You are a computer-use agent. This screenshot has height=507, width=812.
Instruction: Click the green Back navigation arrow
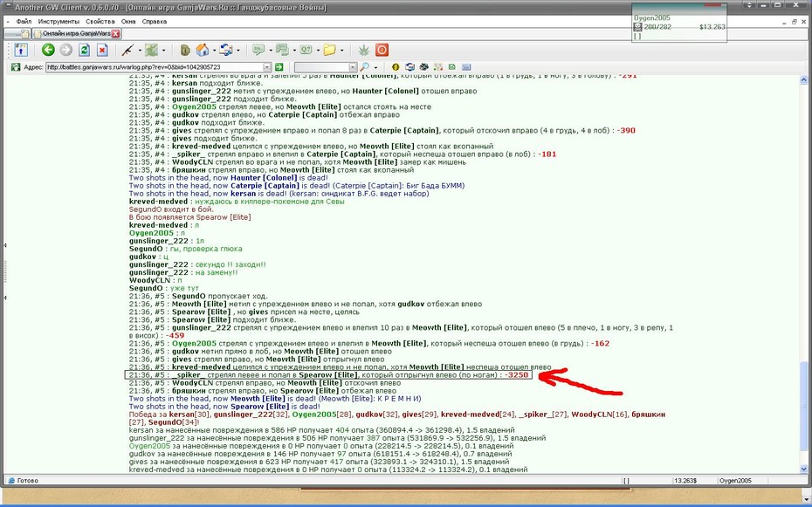click(x=48, y=50)
